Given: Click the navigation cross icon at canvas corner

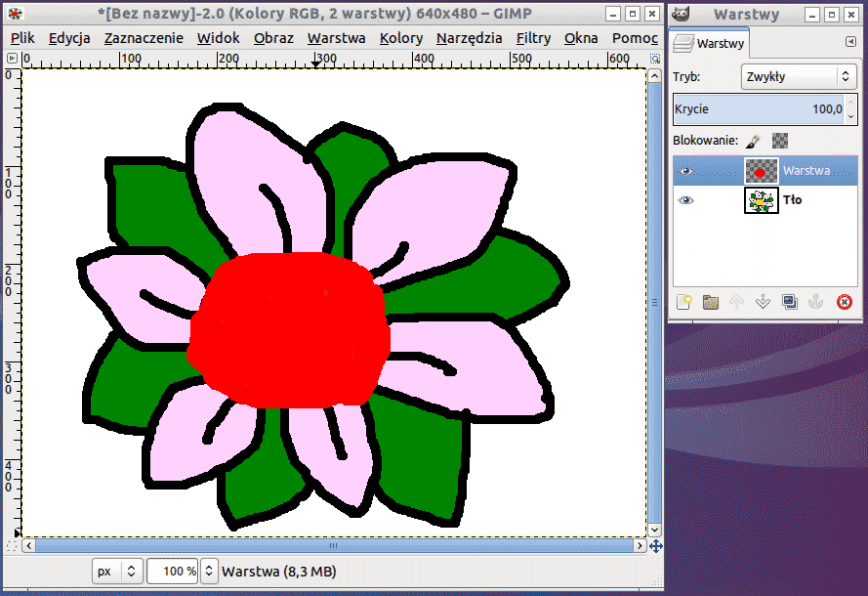Looking at the screenshot, I should (655, 546).
